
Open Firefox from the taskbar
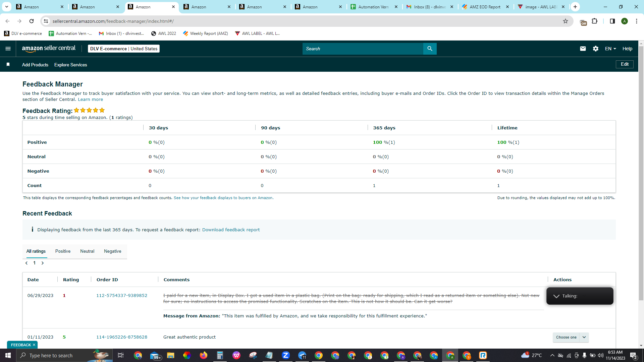pyautogui.click(x=204, y=355)
